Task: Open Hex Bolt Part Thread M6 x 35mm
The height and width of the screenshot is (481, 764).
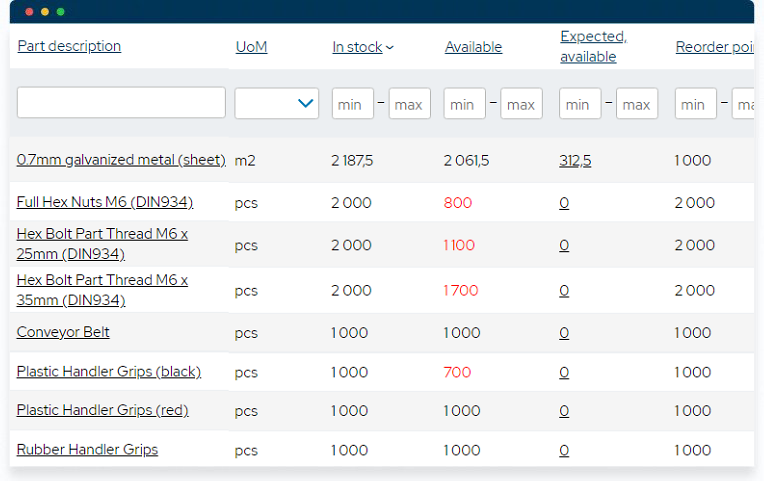Action: pyautogui.click(x=102, y=290)
